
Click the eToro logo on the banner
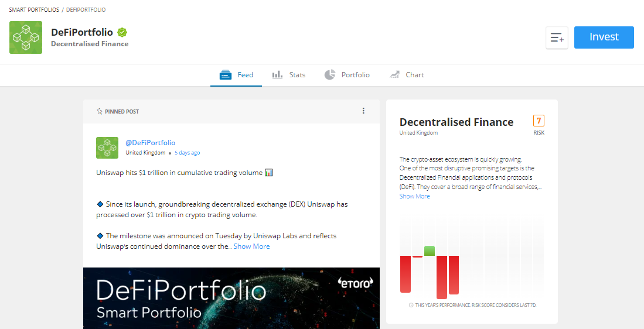355,283
